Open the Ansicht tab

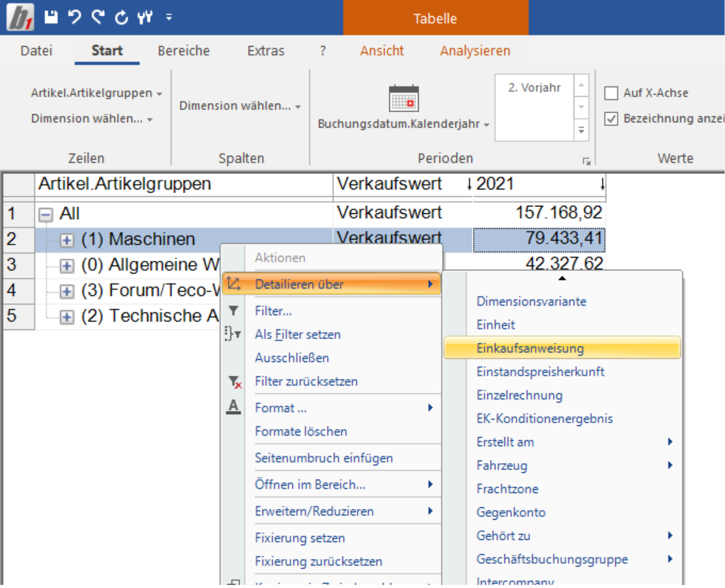[x=382, y=51]
